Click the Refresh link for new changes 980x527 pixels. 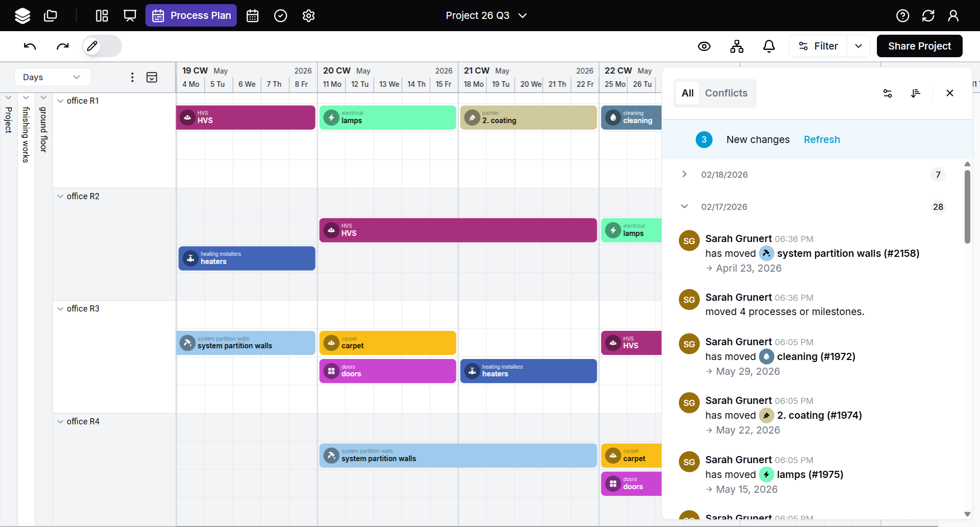point(821,140)
